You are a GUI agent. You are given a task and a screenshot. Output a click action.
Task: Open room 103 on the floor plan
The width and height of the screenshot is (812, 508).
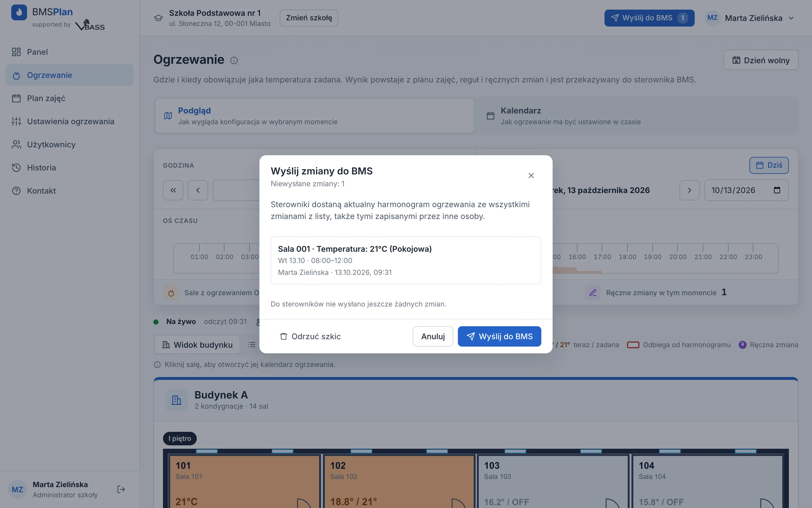[x=553, y=481]
